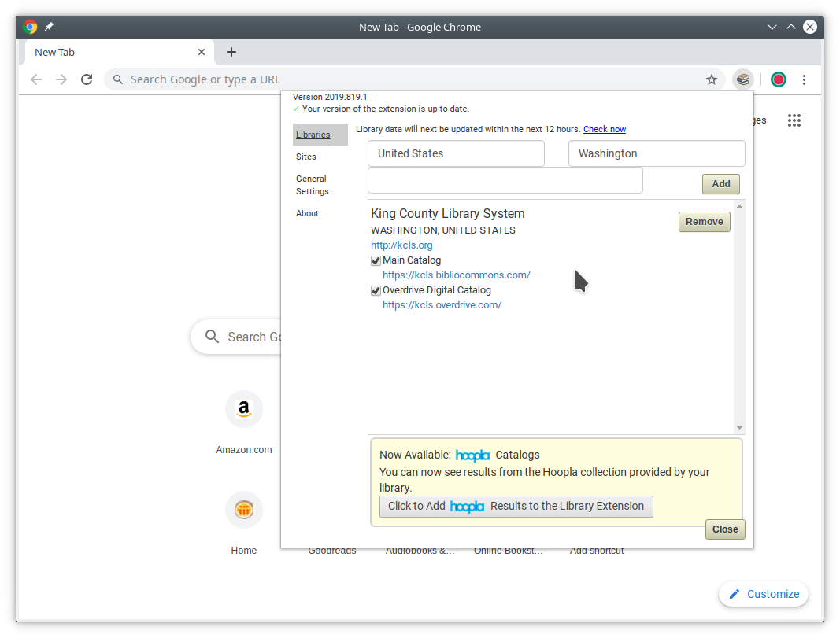The height and width of the screenshot is (638, 840).
Task: Click the Add shortcut tile label
Action: 596,551
